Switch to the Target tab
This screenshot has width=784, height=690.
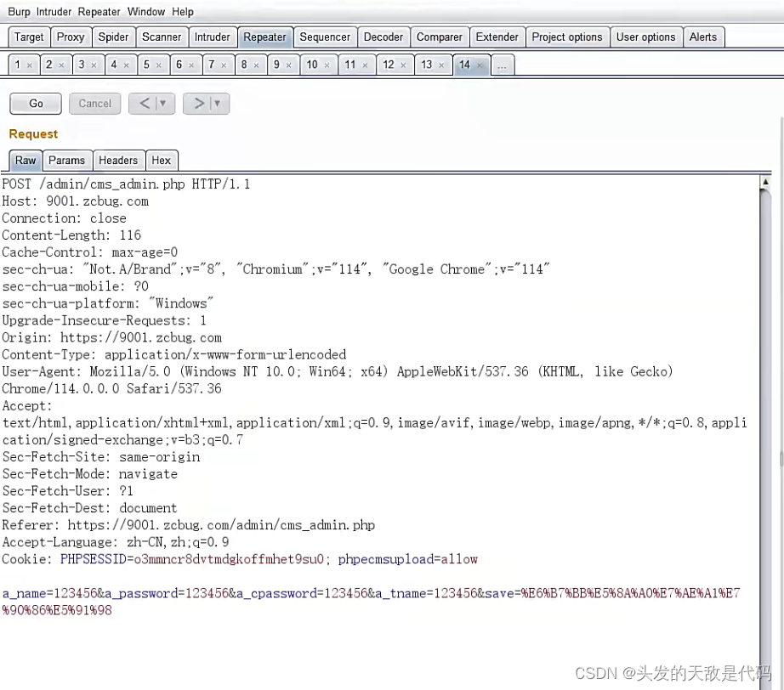tap(29, 37)
